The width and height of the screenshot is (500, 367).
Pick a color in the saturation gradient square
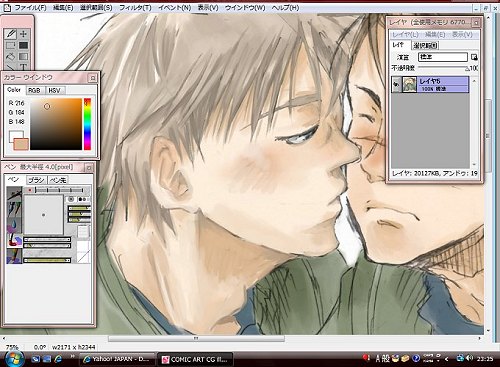click(56, 124)
